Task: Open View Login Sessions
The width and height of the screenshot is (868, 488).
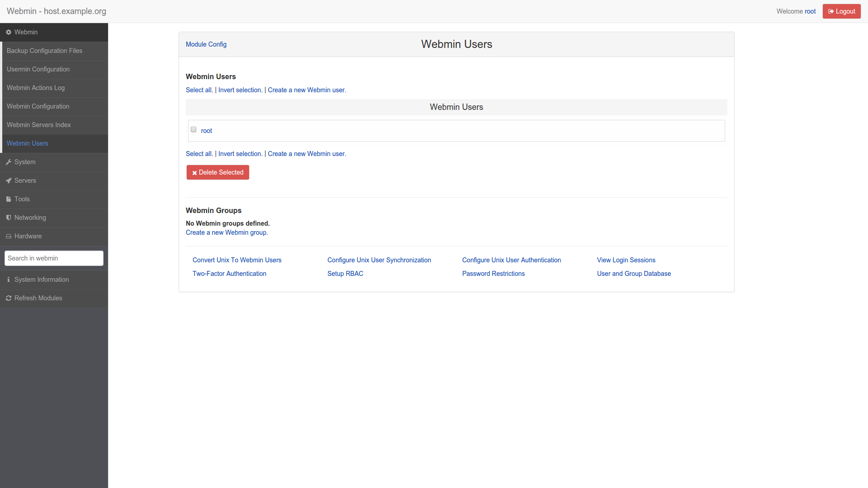Action: pos(626,260)
